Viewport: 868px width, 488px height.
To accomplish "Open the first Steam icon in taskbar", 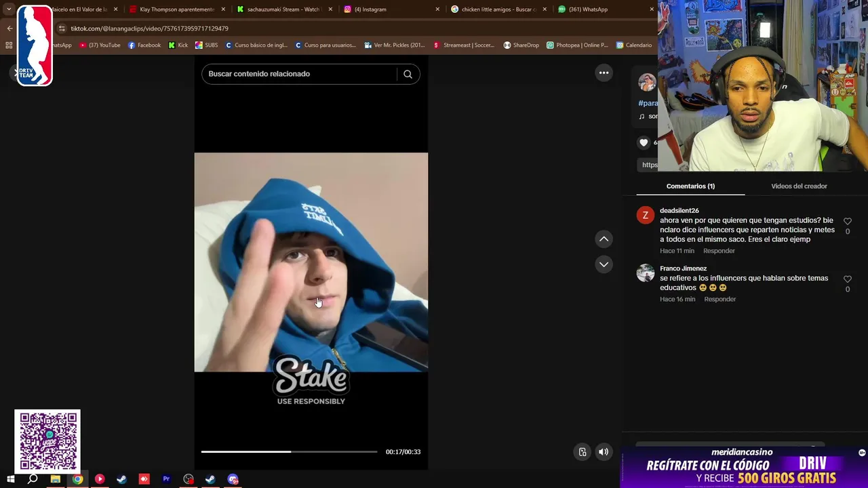I will coord(122,479).
